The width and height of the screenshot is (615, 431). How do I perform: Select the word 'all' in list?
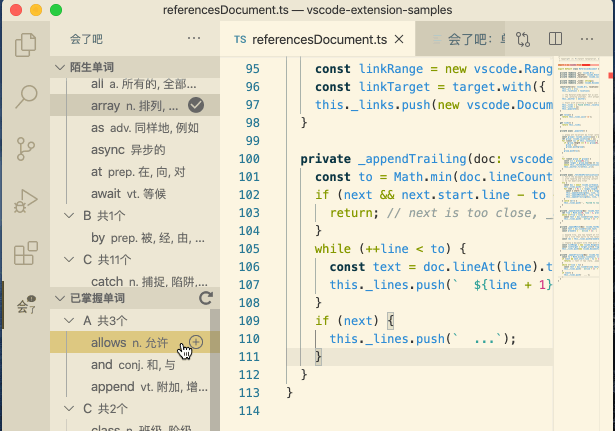tap(135, 84)
